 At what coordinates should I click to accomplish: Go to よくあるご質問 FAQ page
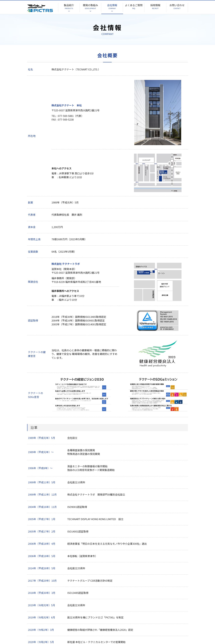point(134,7)
